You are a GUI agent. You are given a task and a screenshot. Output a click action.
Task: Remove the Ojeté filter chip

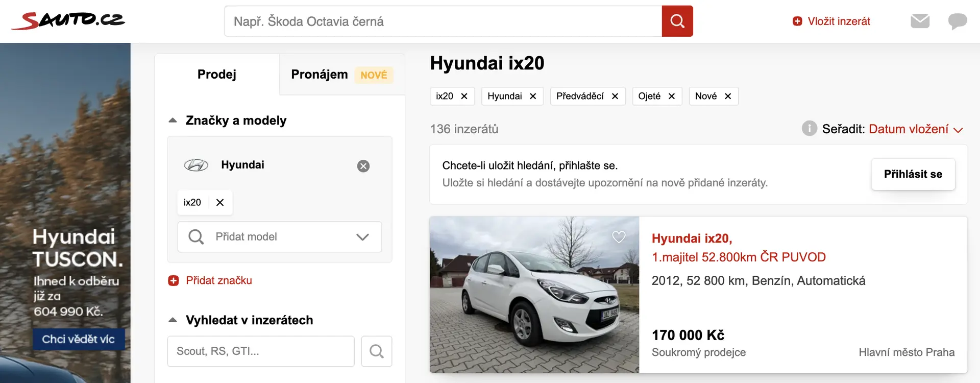tap(671, 96)
